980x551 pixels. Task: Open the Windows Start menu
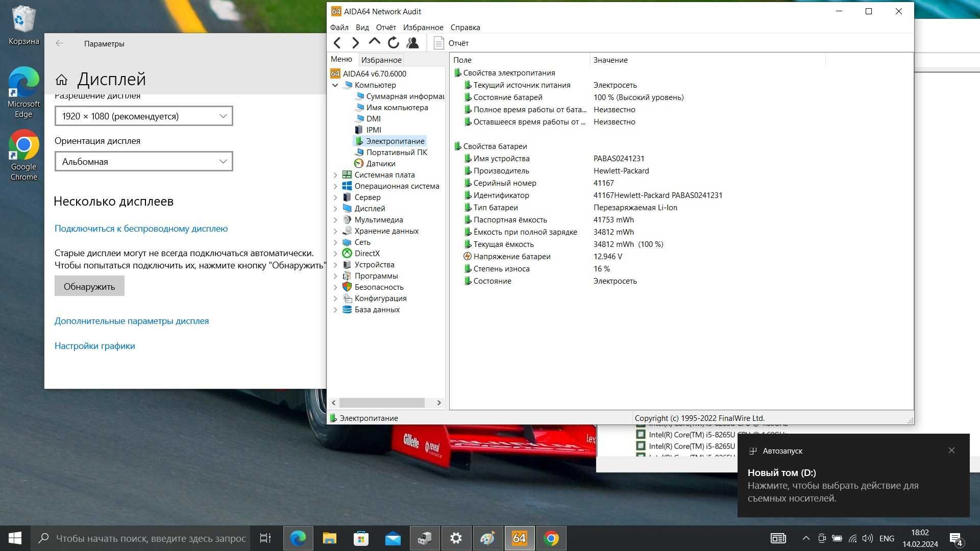(15, 538)
